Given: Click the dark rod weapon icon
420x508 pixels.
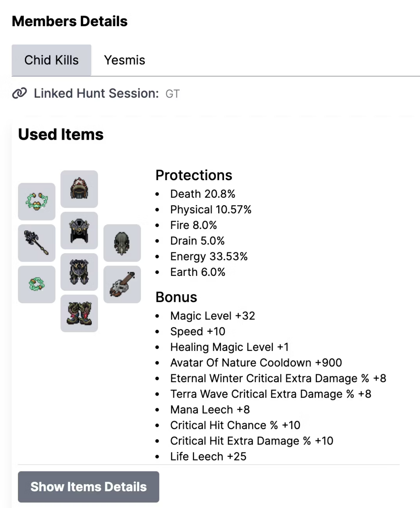Looking at the screenshot, I should pos(36,243).
